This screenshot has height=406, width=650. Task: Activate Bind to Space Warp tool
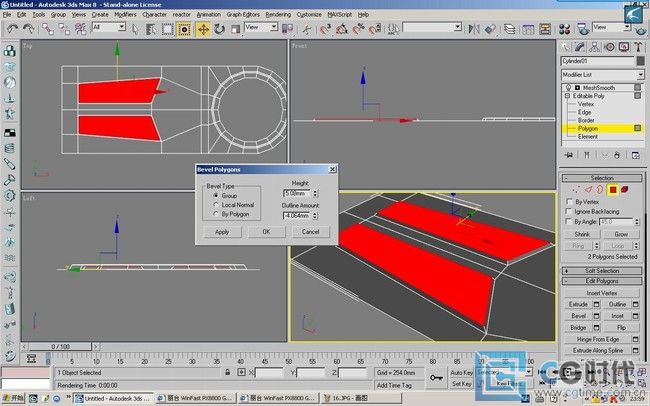[x=80, y=29]
